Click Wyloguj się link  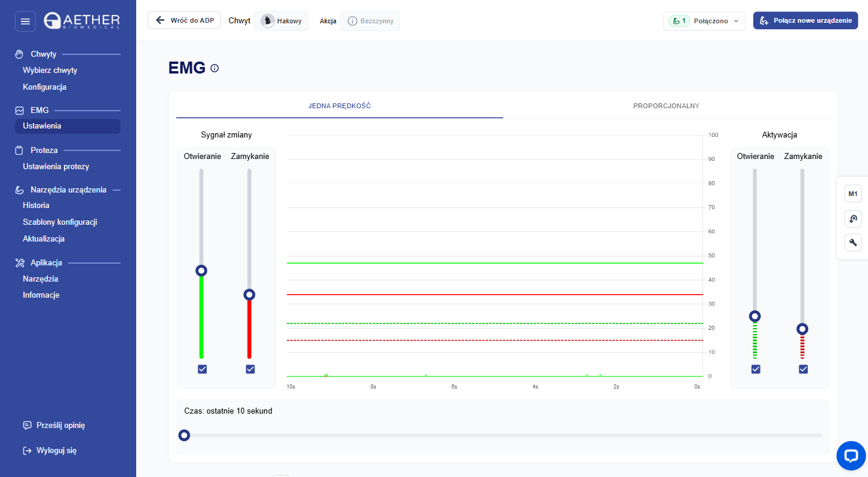coord(57,451)
